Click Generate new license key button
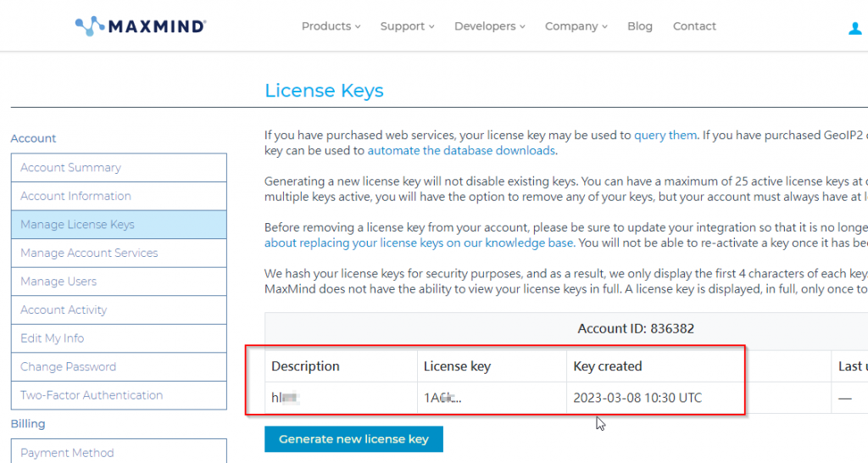The width and height of the screenshot is (868, 463). coord(353,439)
